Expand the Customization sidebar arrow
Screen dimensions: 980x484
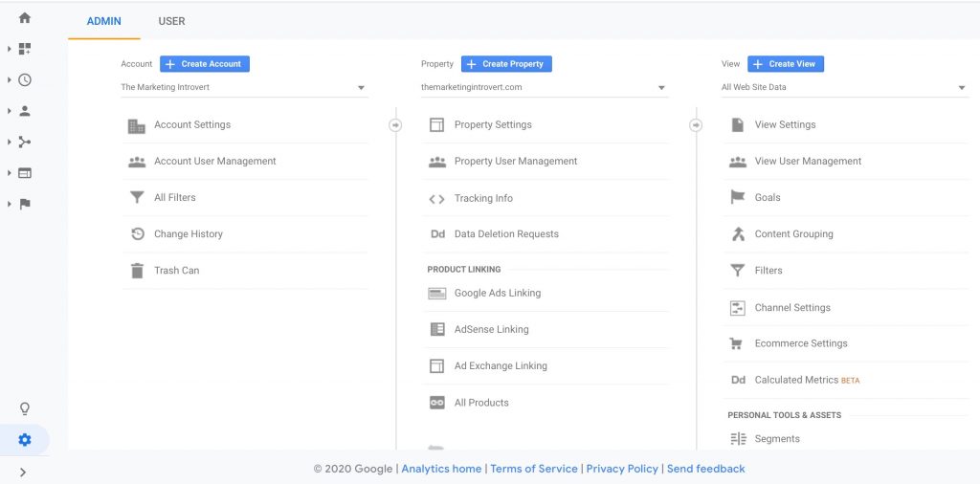pyautogui.click(x=10, y=49)
